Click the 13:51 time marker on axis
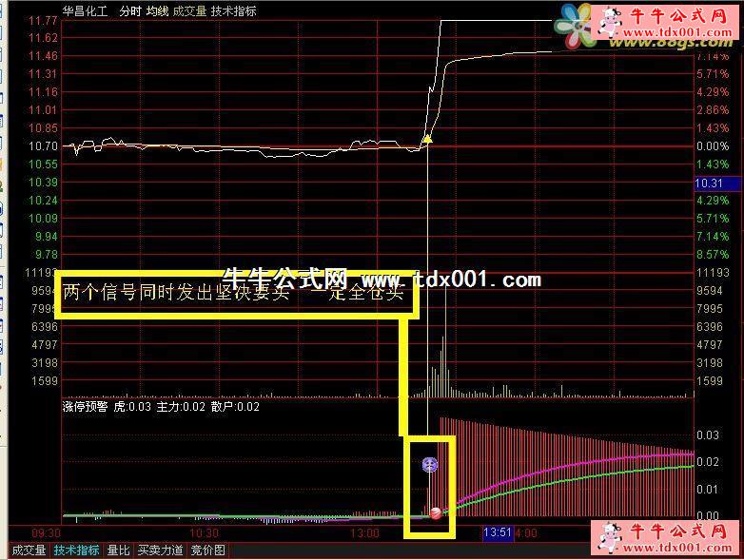 pyautogui.click(x=498, y=533)
